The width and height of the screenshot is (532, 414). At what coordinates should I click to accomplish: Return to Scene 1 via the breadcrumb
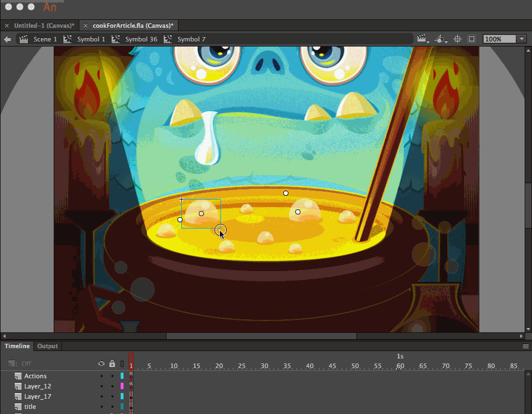[x=44, y=39]
